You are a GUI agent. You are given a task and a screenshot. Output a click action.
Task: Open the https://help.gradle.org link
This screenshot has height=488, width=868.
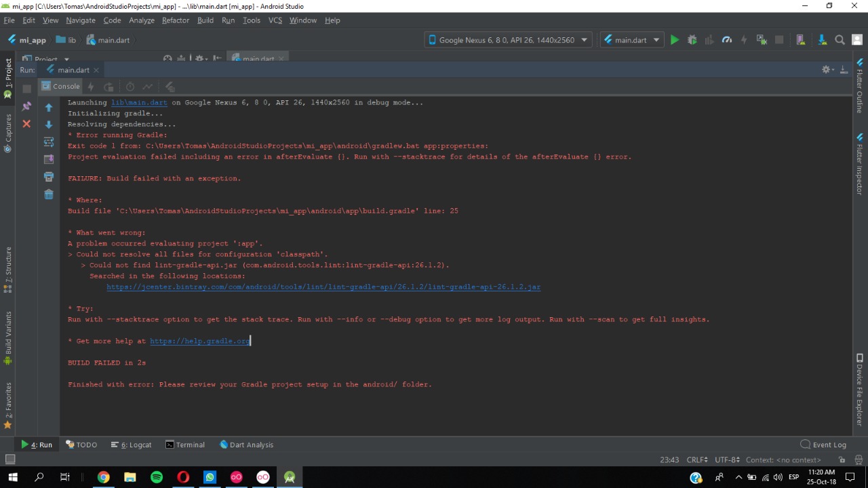(x=200, y=341)
